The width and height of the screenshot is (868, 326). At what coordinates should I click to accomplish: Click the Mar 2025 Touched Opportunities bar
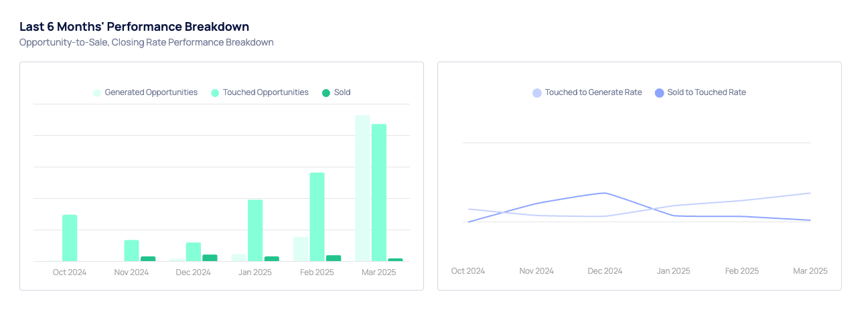pyautogui.click(x=379, y=192)
